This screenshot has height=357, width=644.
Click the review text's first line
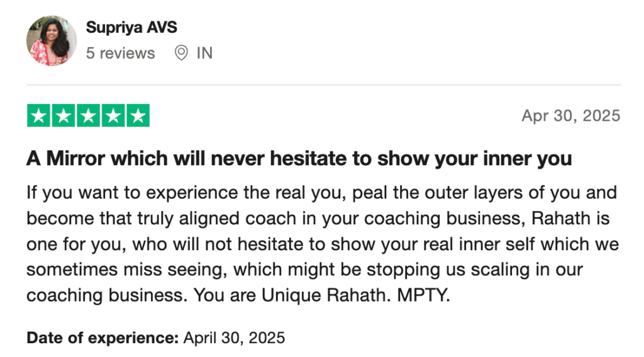coord(321,192)
